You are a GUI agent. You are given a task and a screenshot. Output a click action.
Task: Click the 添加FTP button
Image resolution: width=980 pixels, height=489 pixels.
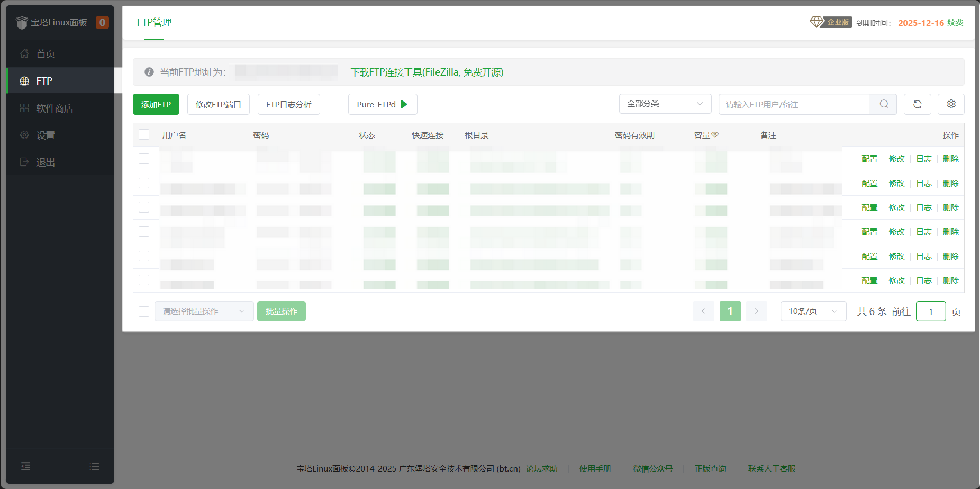pyautogui.click(x=156, y=104)
